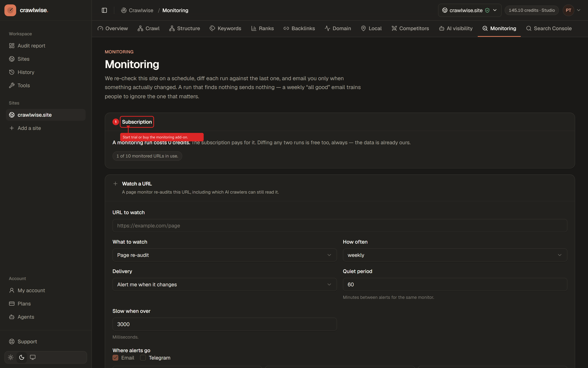Image resolution: width=588 pixels, height=368 pixels.
Task: Click the Sites globe icon in Workspace
Action: coord(12,59)
